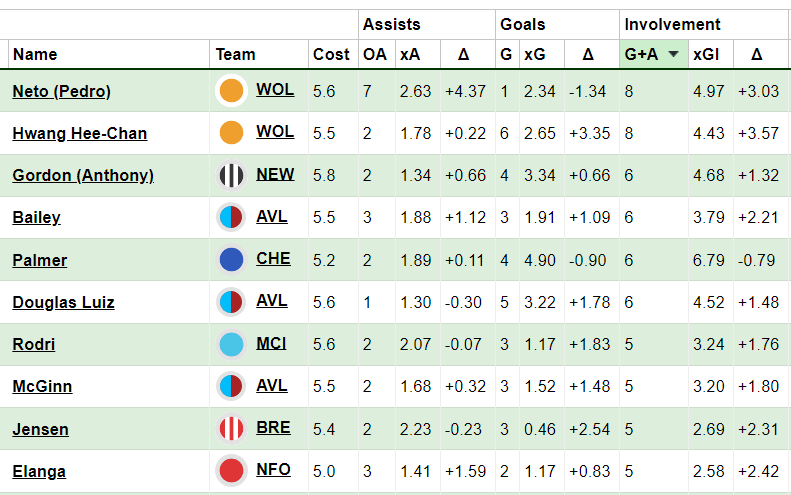Click Brentford striped badge in Jensen row
The image size is (791, 495).
[x=231, y=429]
